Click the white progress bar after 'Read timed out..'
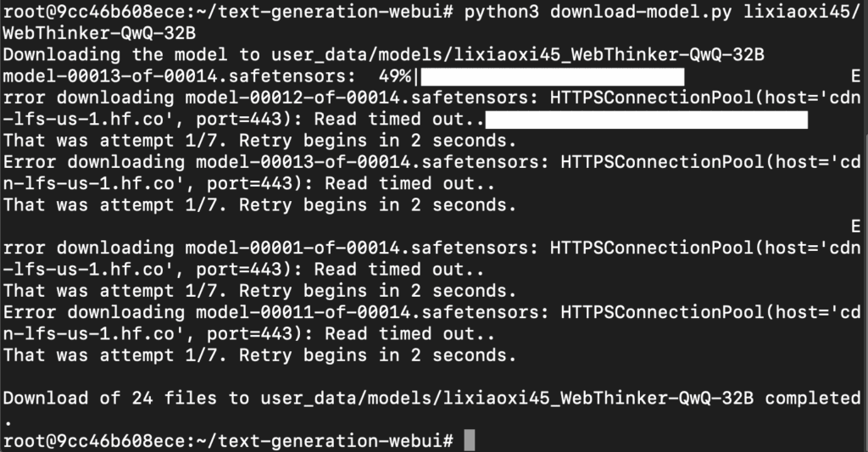Viewport: 868px width, 452px height. (646, 119)
